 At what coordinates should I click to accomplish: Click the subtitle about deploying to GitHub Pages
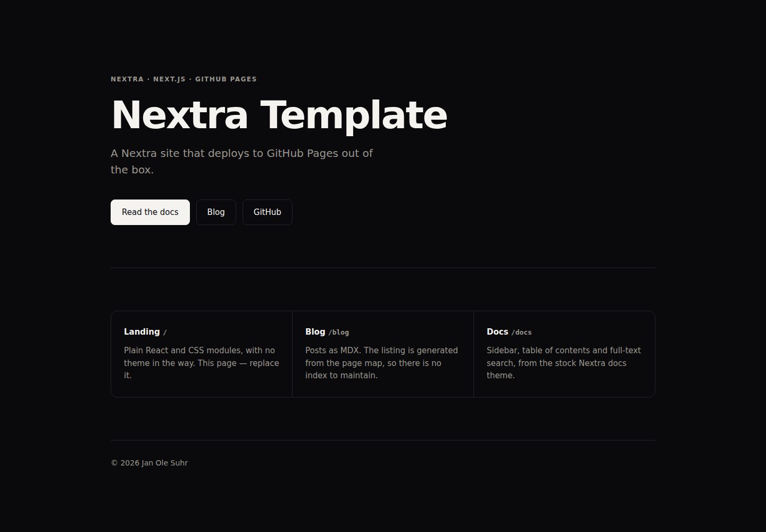pos(242,161)
